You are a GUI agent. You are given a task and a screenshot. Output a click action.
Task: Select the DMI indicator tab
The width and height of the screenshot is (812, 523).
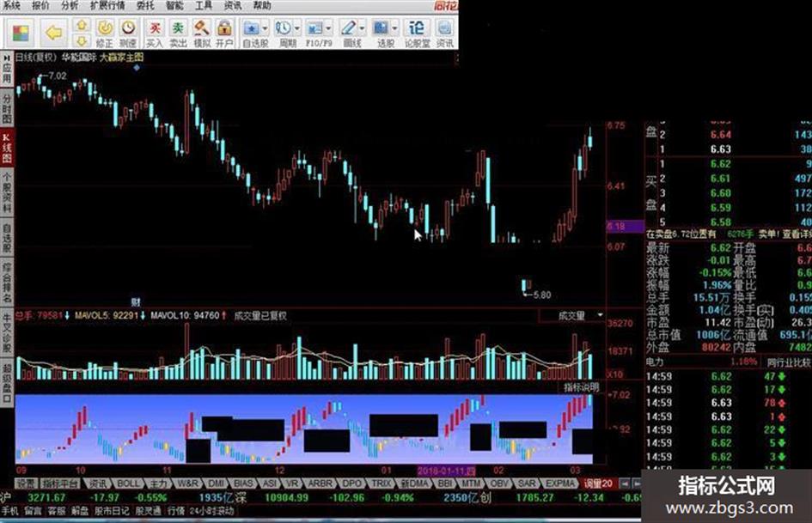(217, 483)
